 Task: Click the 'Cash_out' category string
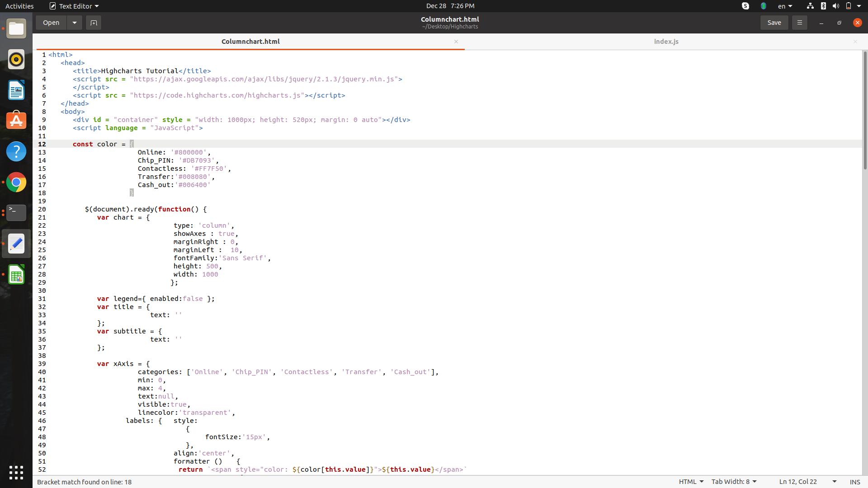(x=410, y=372)
